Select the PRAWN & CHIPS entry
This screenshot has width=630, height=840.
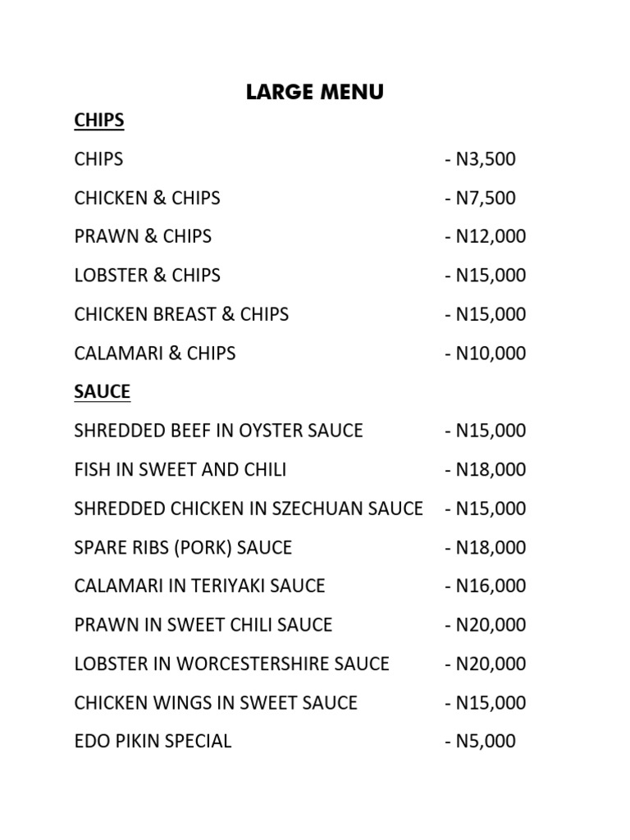pos(143,236)
